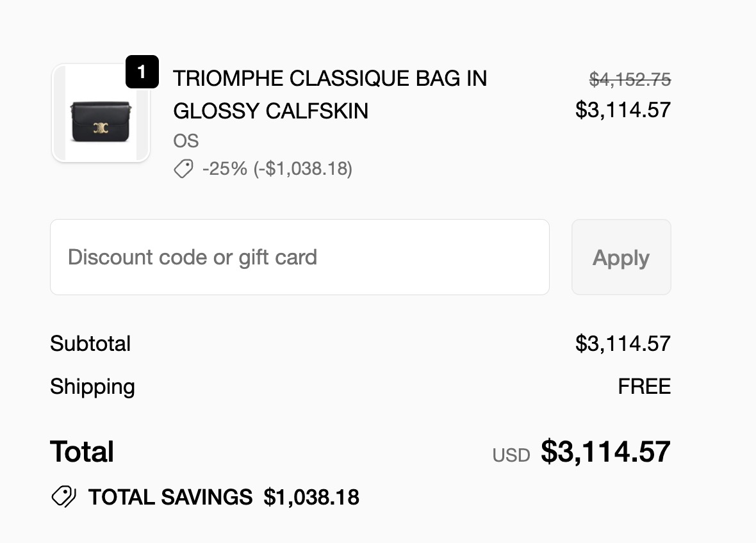Click the USD currency label

(x=511, y=455)
